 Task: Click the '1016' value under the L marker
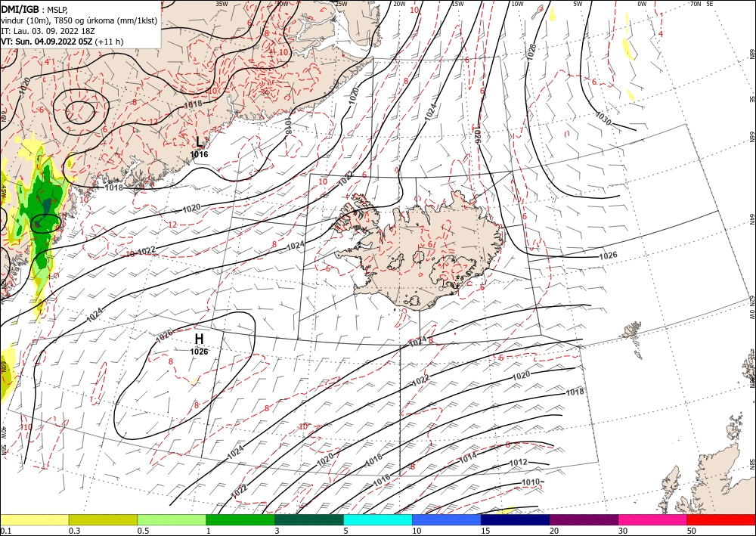pyautogui.click(x=199, y=154)
